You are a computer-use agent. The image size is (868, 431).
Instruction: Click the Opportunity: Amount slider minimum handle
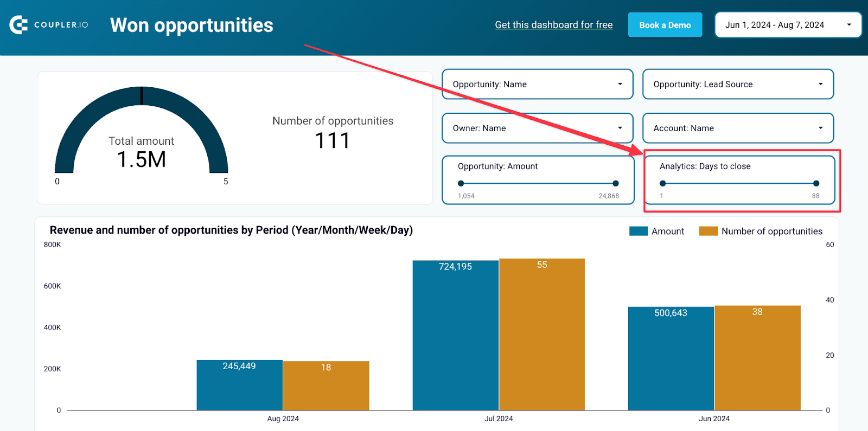(461, 183)
